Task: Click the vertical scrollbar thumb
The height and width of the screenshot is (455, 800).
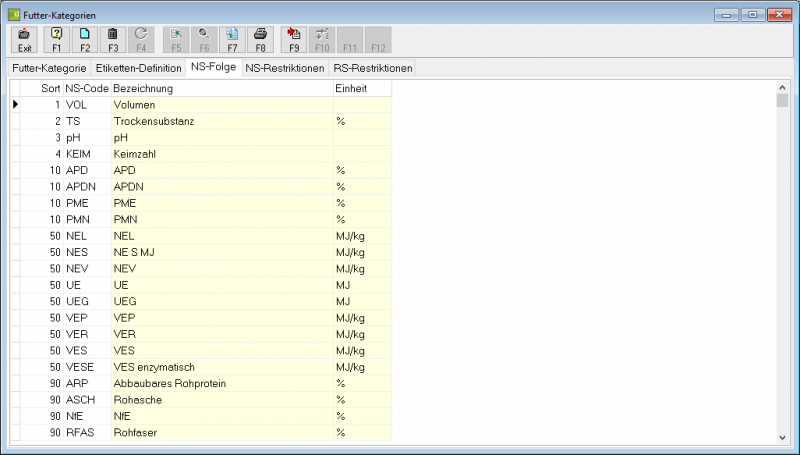Action: coord(782,100)
